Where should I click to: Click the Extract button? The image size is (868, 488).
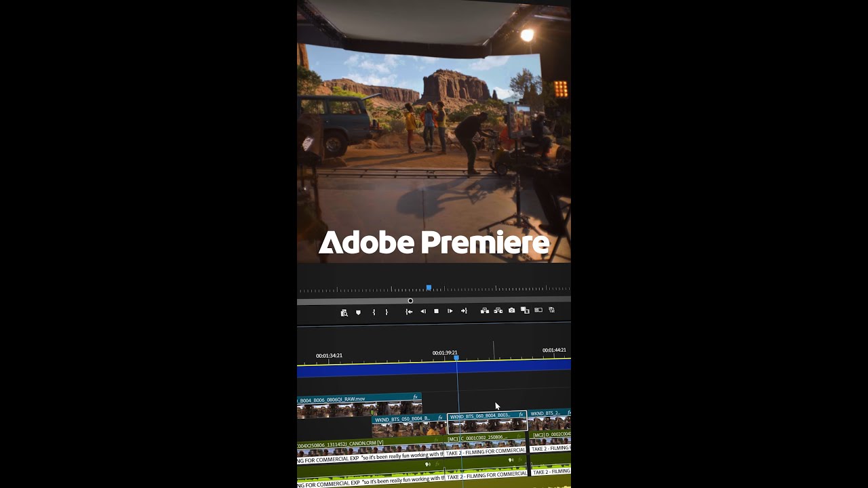[498, 311]
